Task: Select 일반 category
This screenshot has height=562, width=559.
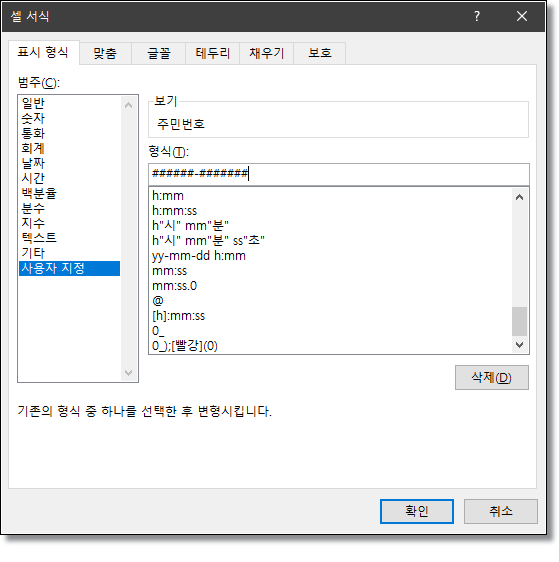Action: tap(70, 103)
